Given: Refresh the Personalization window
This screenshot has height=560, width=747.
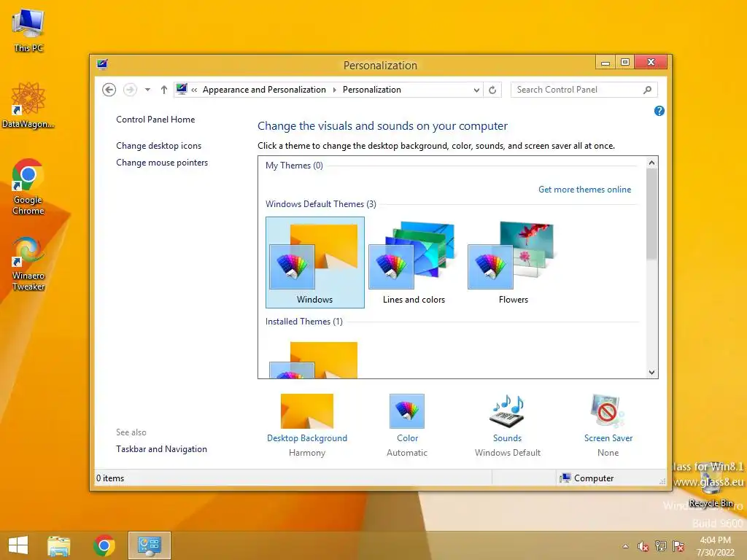Looking at the screenshot, I should [x=492, y=90].
